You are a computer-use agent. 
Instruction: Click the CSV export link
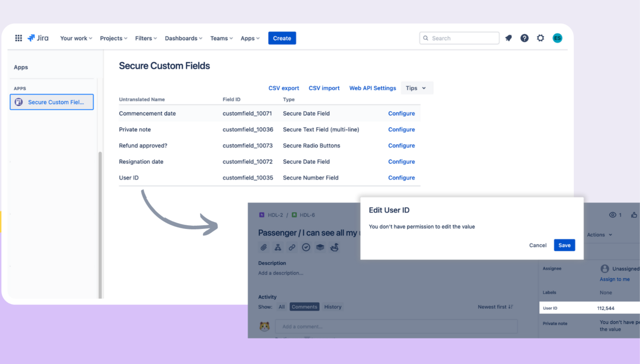coord(283,88)
